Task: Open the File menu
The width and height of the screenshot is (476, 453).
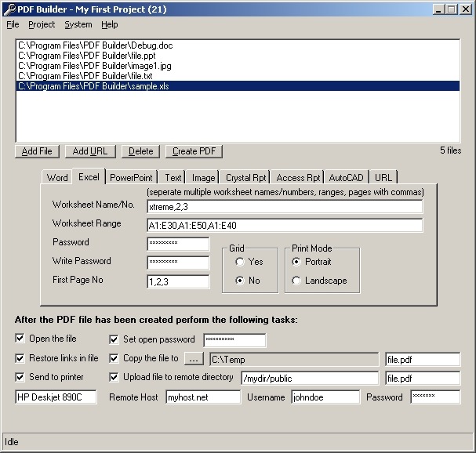Action: (x=13, y=24)
